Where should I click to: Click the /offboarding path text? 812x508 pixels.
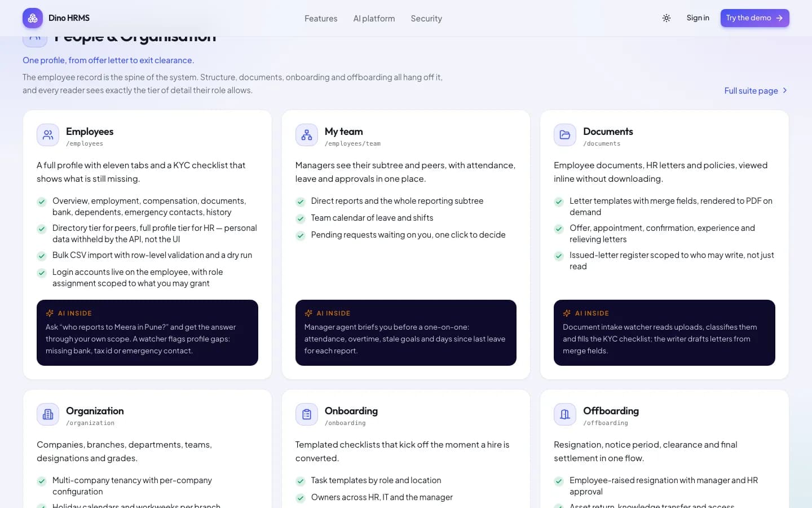pyautogui.click(x=606, y=423)
